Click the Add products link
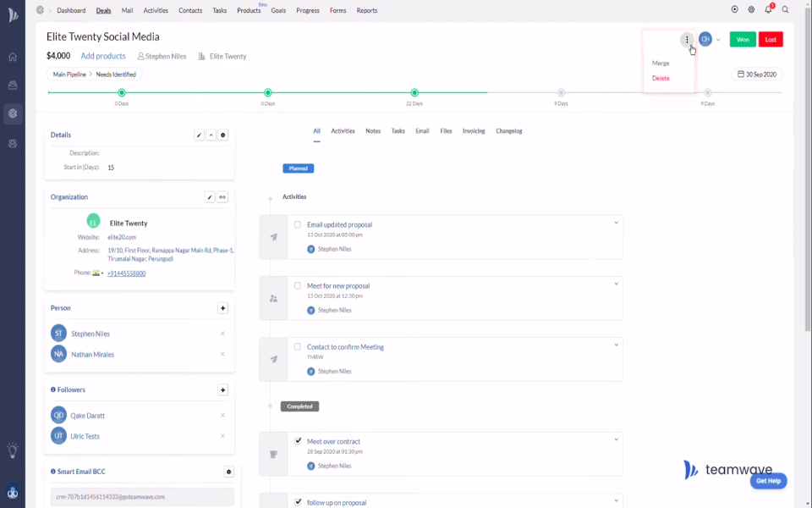 tap(103, 56)
